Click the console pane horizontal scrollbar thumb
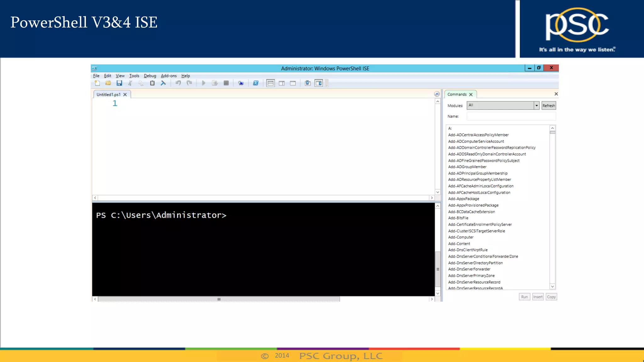The height and width of the screenshot is (362, 644). tap(219, 299)
